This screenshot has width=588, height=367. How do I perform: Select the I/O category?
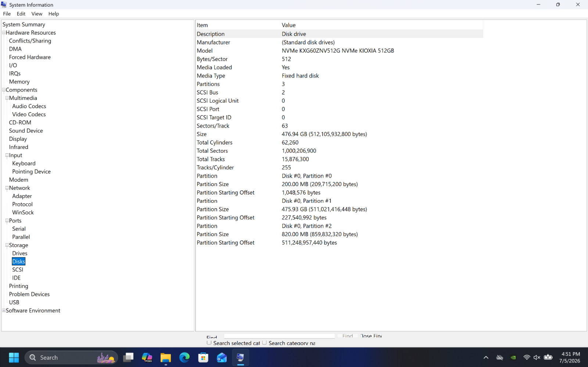[x=13, y=65]
